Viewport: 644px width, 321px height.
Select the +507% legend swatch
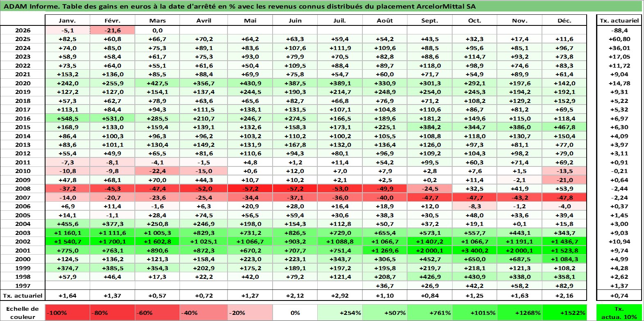385,312
